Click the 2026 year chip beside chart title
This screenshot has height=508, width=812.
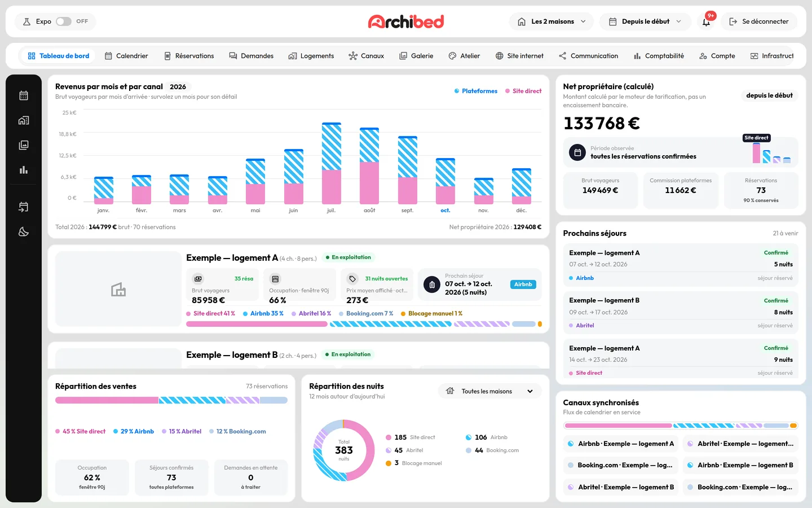click(x=178, y=87)
